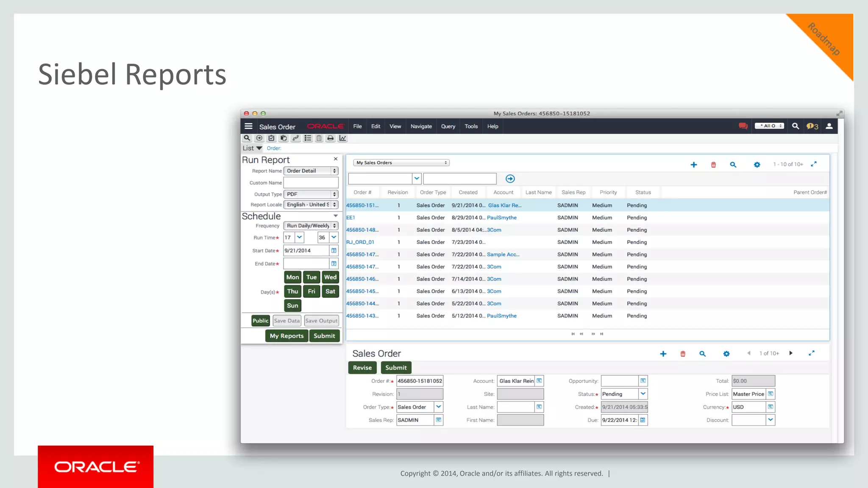Viewport: 868px width, 488px height.
Task: Toggle the Wed day button
Action: 331,277
